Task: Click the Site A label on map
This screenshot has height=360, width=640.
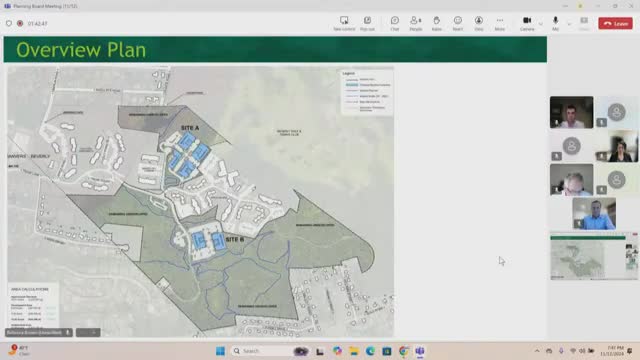Action: pyautogui.click(x=190, y=128)
